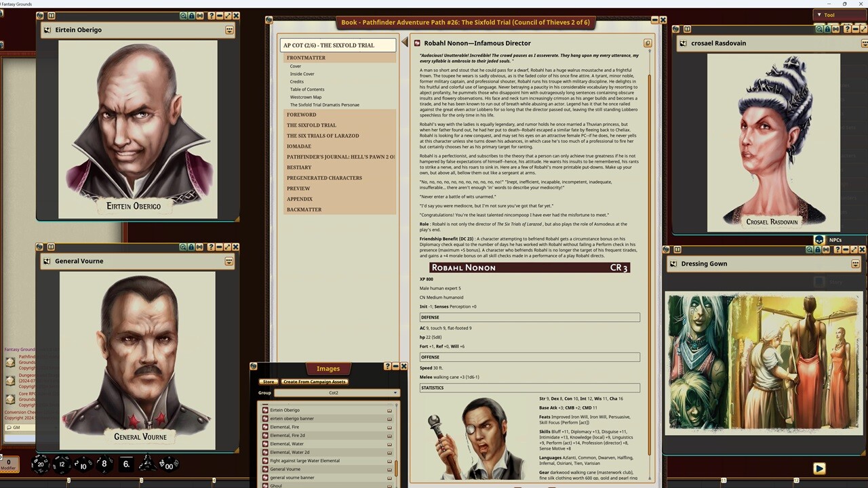This screenshot has width=868, height=488.
Task: Toggle the lock on Eirtein Oberigo image
Action: (191, 16)
